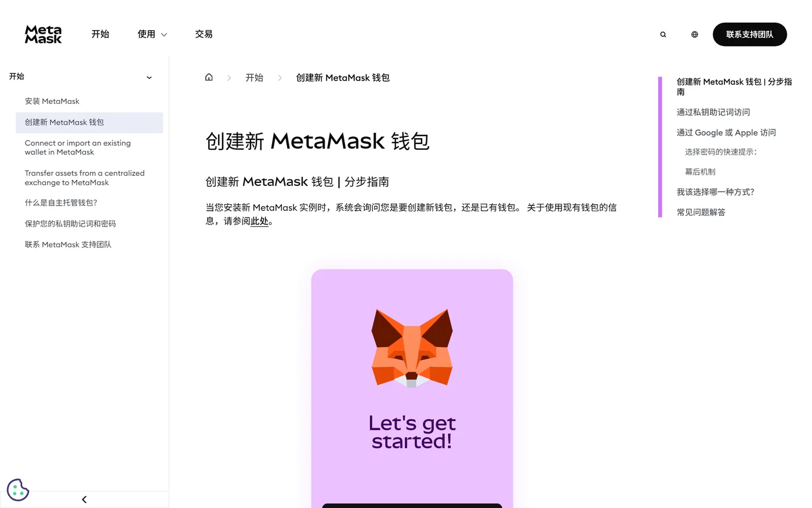Collapse the sidebar with the left arrow

pos(84,499)
